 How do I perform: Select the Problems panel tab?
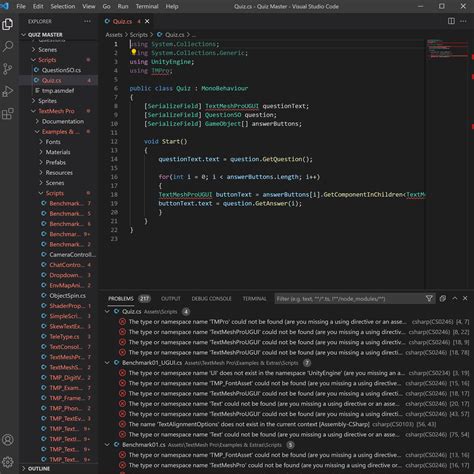pos(129,299)
